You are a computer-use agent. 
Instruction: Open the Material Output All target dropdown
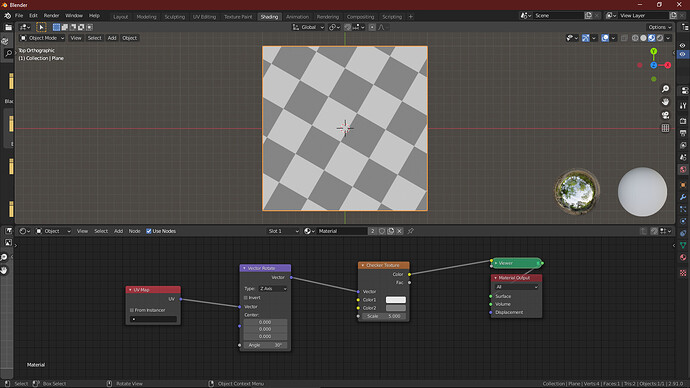[516, 287]
